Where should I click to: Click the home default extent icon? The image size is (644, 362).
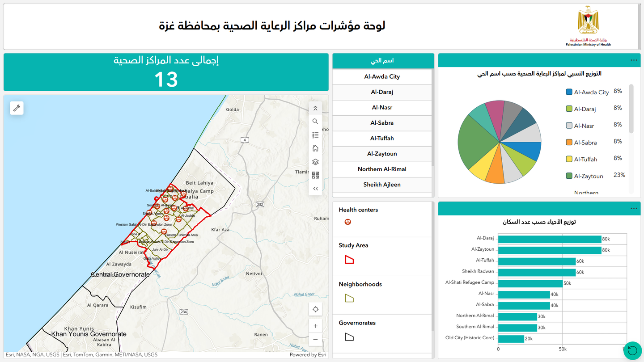pos(315,148)
